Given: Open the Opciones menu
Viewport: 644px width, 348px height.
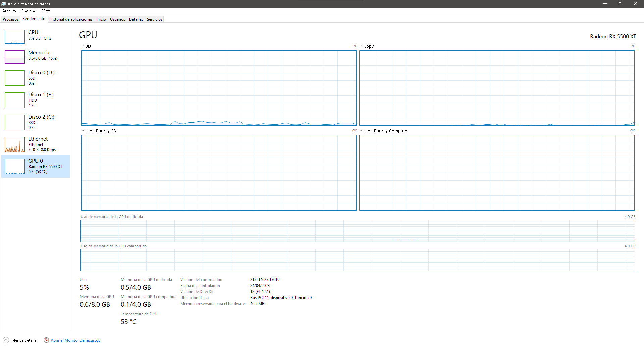Looking at the screenshot, I should pos(29,11).
